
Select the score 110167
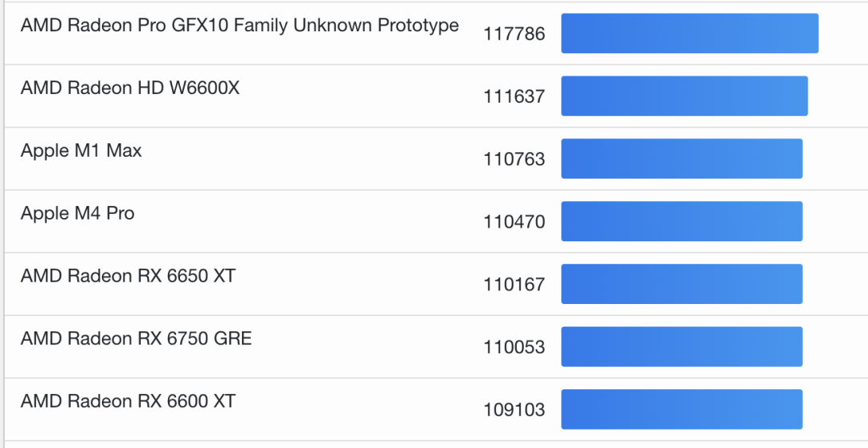tap(514, 285)
